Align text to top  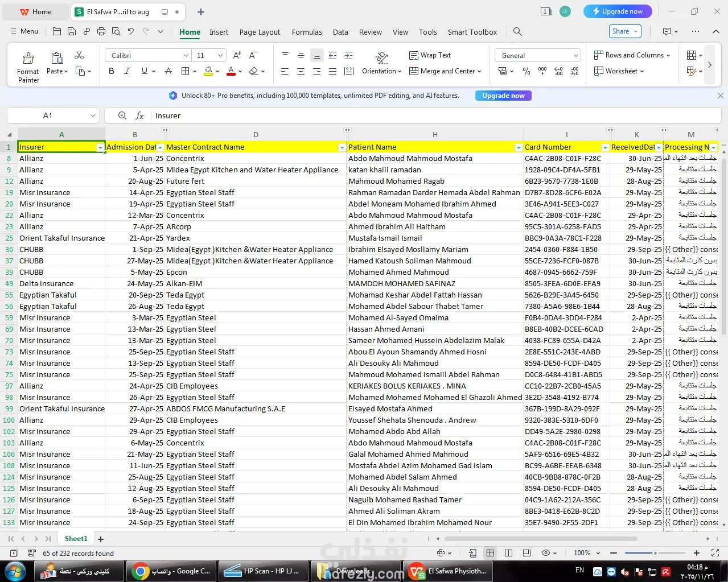(285, 55)
